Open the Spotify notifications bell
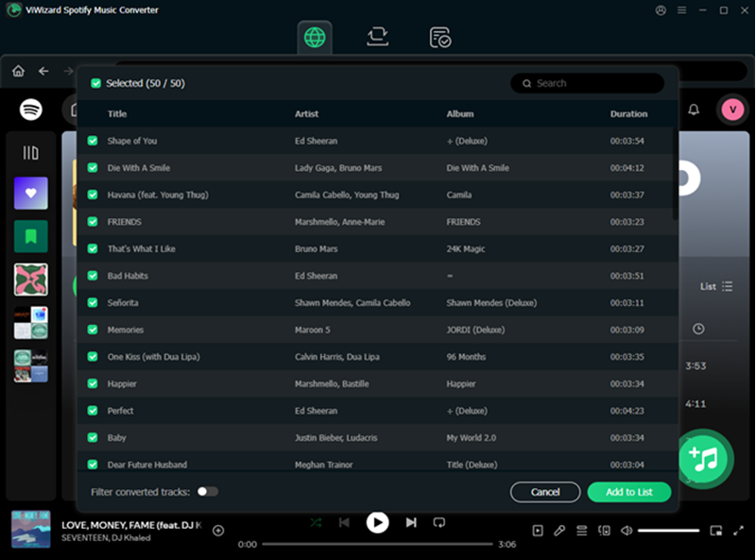Screen dimensions: 756x560 (694, 110)
